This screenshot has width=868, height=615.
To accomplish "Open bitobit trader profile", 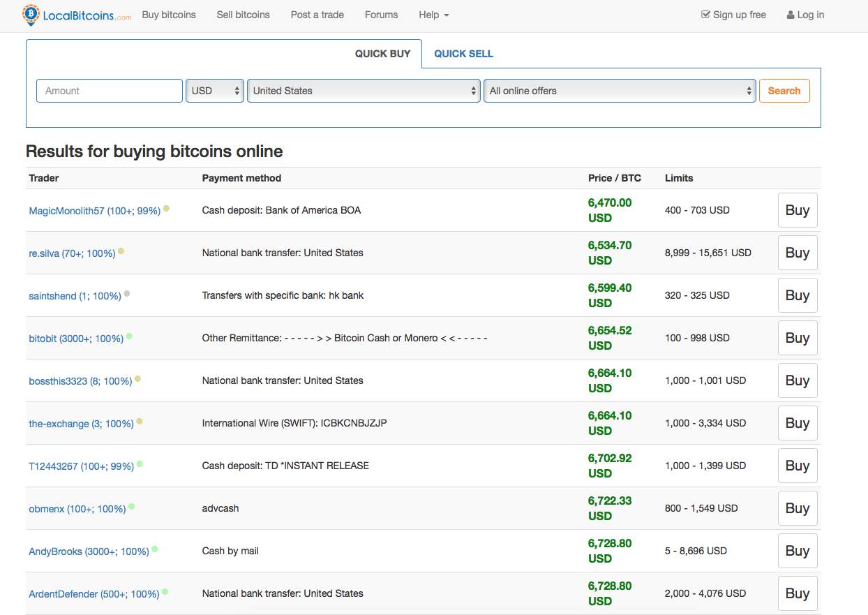I will [76, 339].
